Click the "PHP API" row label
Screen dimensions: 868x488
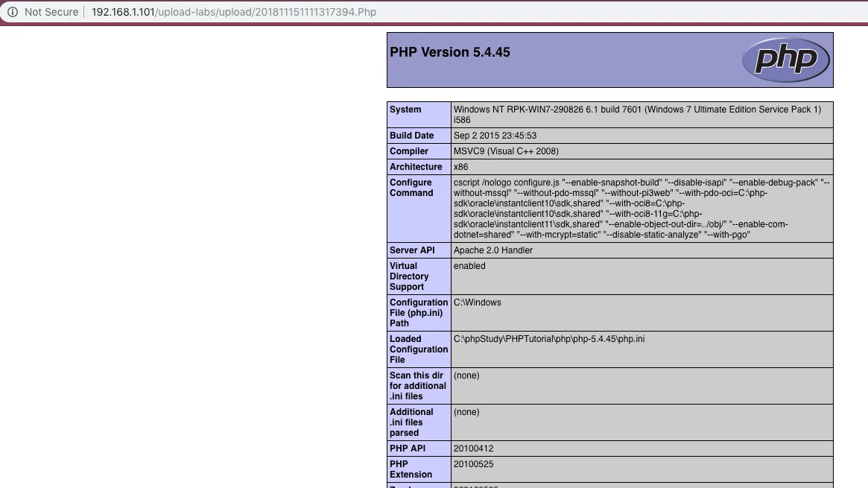coord(408,449)
